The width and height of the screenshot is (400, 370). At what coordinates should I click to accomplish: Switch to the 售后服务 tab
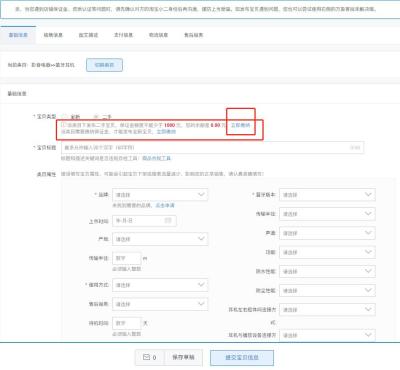[194, 35]
